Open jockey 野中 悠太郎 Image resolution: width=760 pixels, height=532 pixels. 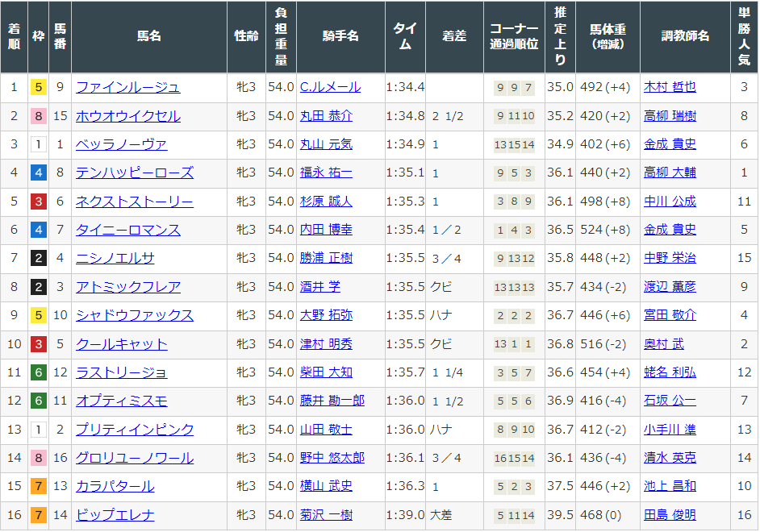point(332,458)
